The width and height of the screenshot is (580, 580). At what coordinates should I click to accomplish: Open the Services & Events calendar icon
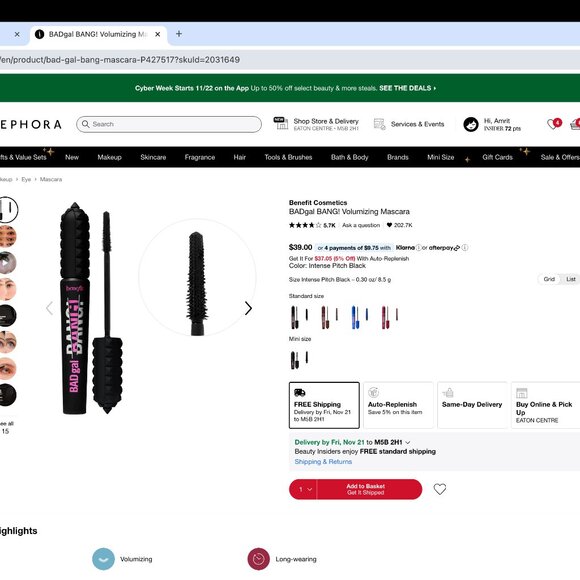coord(380,124)
